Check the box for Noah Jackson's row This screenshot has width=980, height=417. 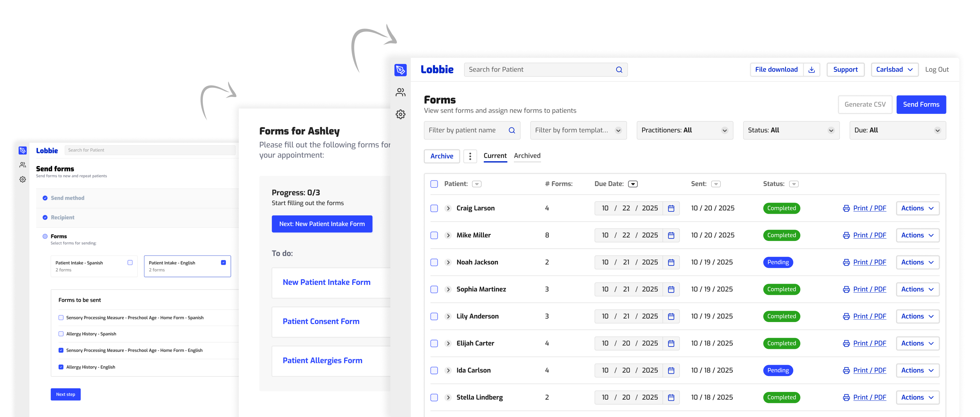point(434,262)
